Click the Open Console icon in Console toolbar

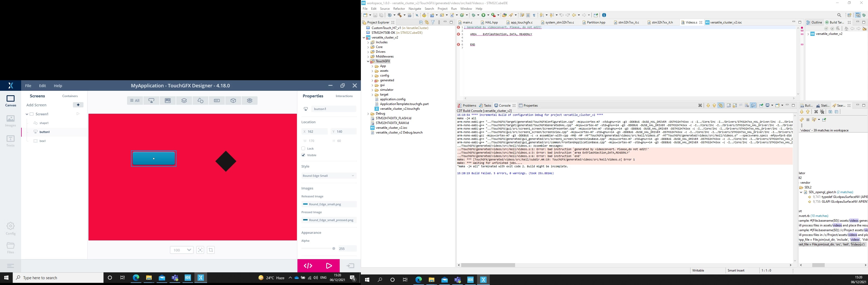(778, 105)
